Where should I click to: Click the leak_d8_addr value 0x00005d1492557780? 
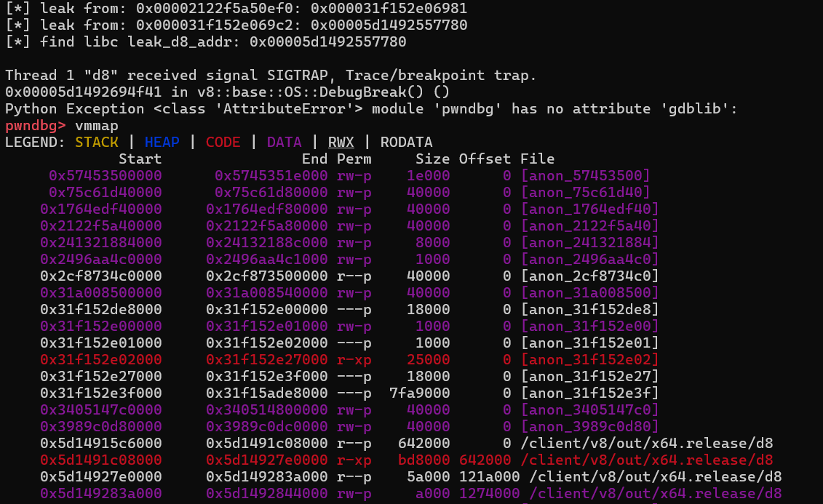click(327, 41)
